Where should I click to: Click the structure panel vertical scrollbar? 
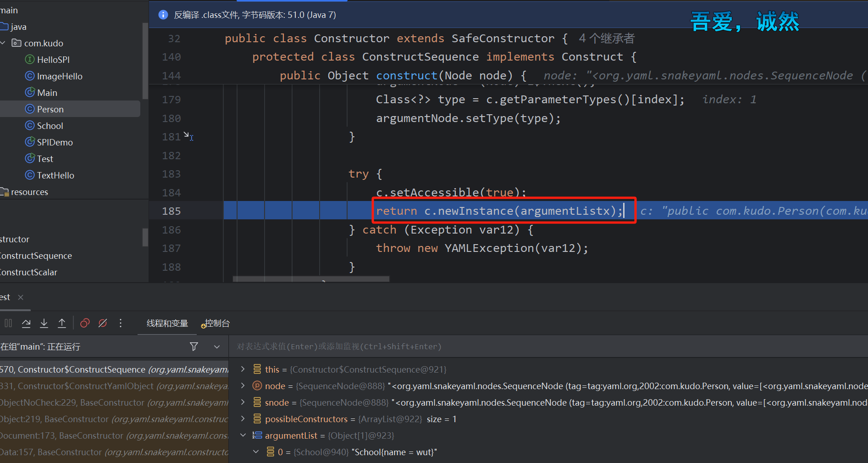(x=145, y=237)
